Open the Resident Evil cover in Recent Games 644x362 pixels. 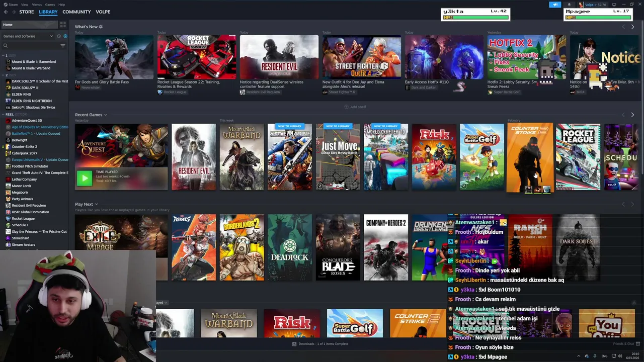tap(194, 157)
